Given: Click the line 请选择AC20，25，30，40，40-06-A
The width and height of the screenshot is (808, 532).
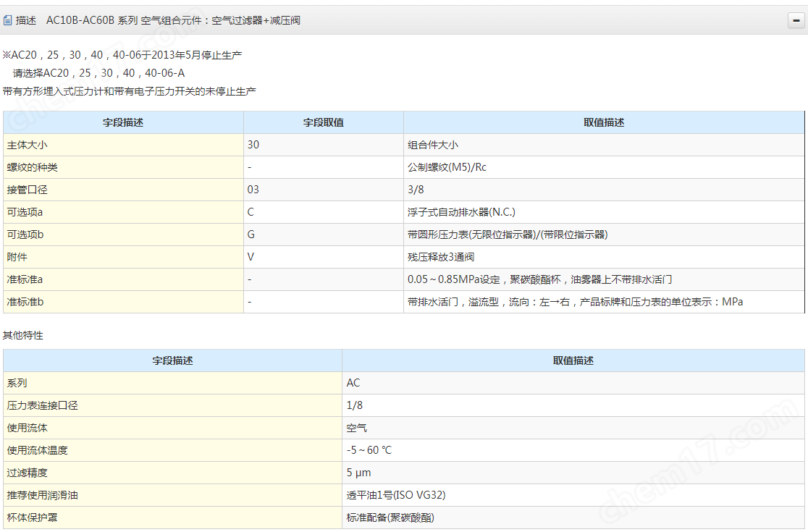Looking at the screenshot, I should click(99, 73).
